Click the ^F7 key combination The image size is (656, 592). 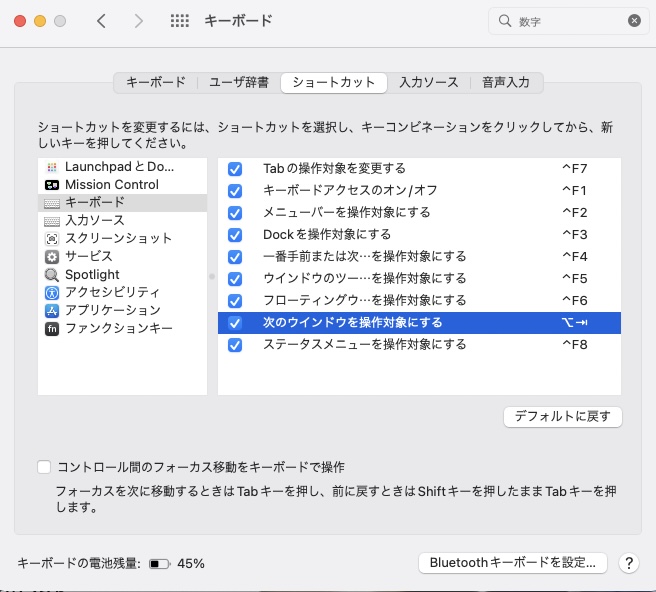tap(574, 169)
